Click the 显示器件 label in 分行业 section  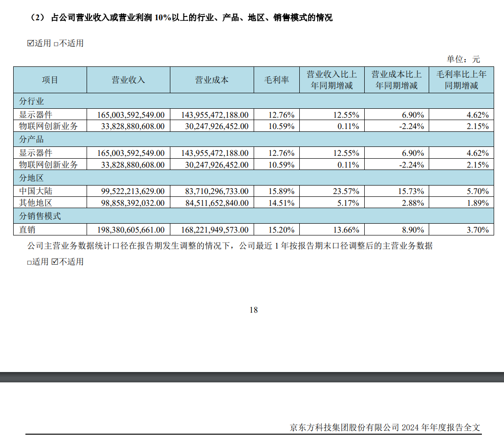36,115
